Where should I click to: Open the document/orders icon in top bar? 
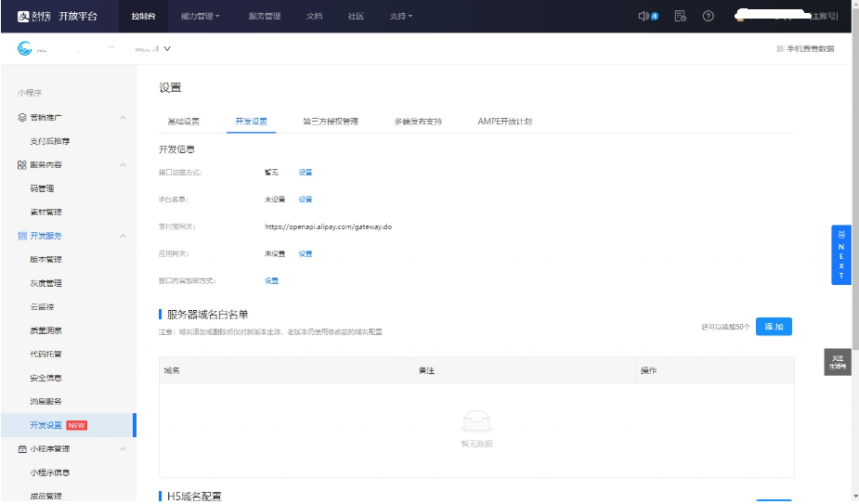click(x=680, y=16)
